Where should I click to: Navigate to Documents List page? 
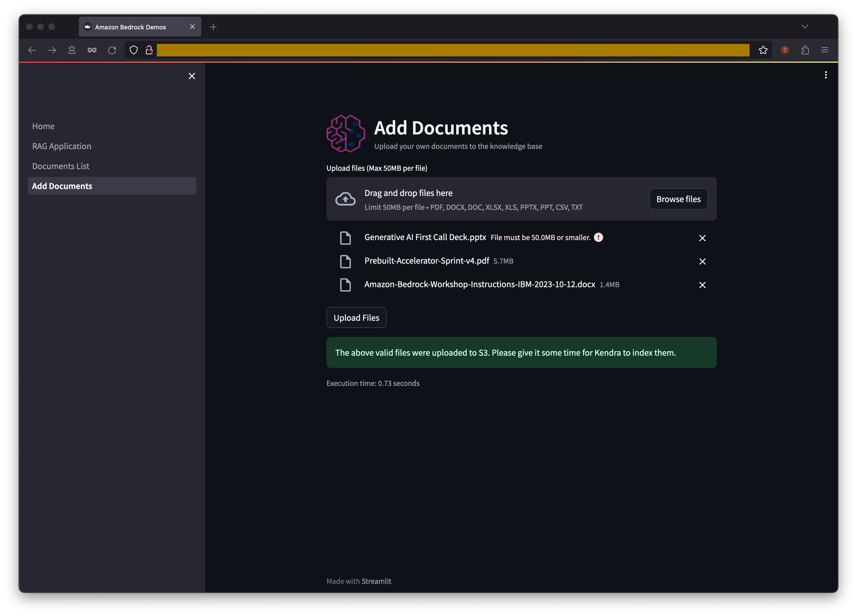pyautogui.click(x=60, y=166)
